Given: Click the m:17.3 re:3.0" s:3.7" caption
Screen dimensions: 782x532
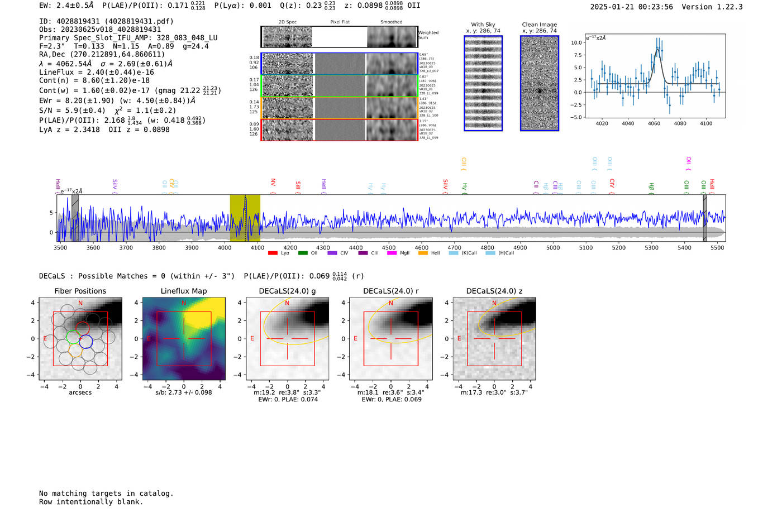Looking at the screenshot, I should pyautogui.click(x=494, y=392).
